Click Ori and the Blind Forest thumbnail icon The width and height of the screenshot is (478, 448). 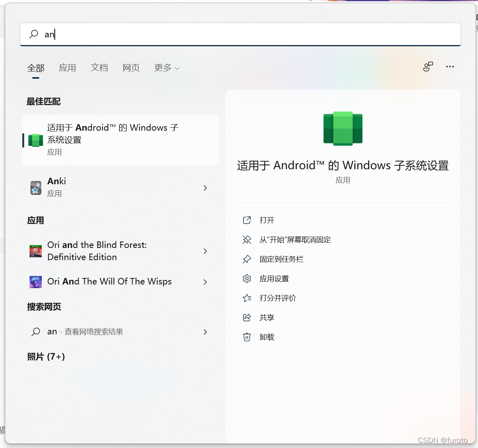[36, 251]
